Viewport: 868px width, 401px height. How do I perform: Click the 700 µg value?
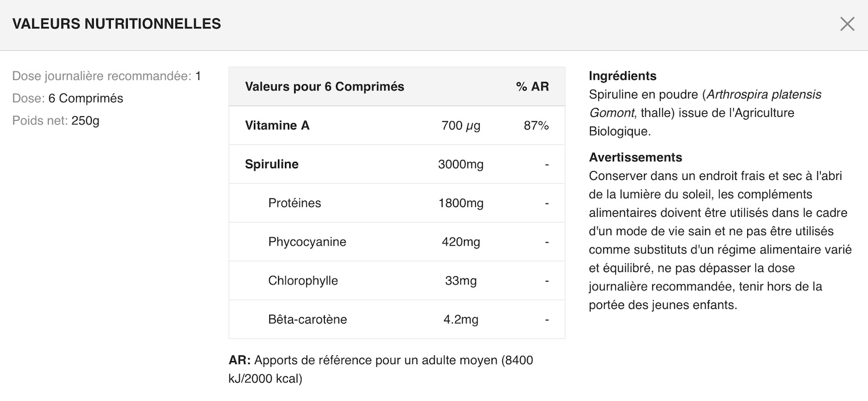click(x=460, y=125)
